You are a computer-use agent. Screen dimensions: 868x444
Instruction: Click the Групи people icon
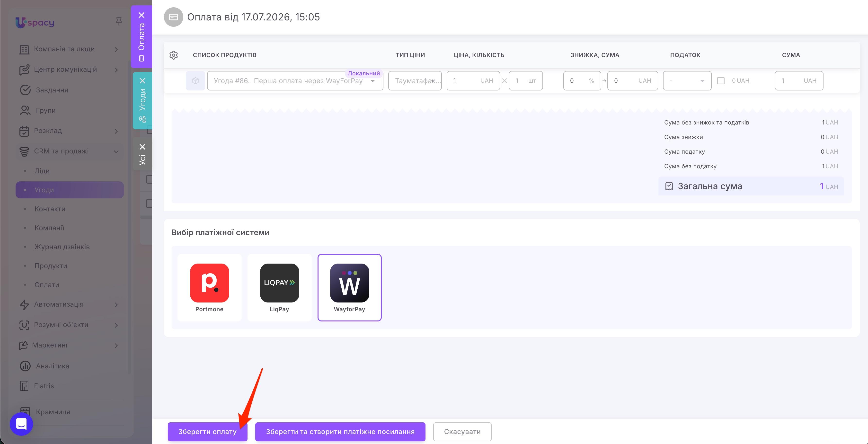(x=25, y=110)
